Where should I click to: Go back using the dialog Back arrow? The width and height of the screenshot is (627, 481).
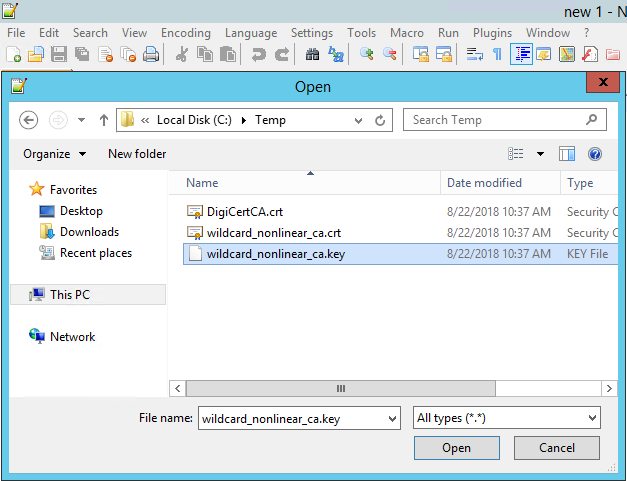(28, 120)
